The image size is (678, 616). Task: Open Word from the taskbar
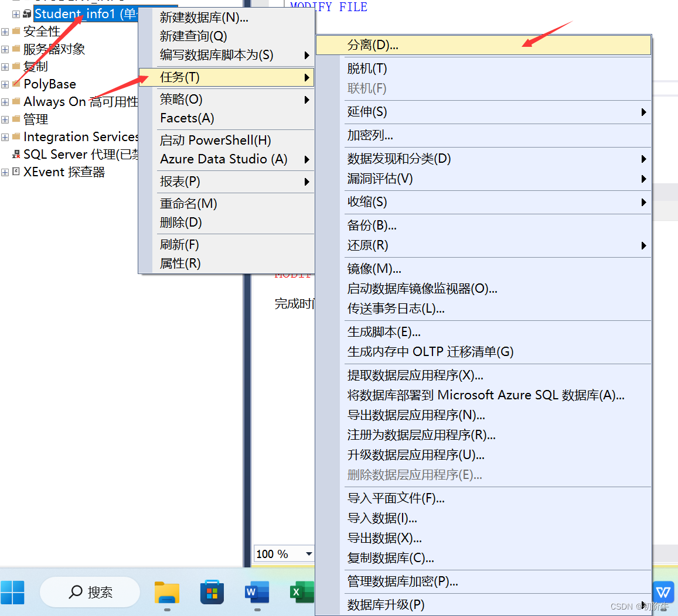[x=257, y=592]
